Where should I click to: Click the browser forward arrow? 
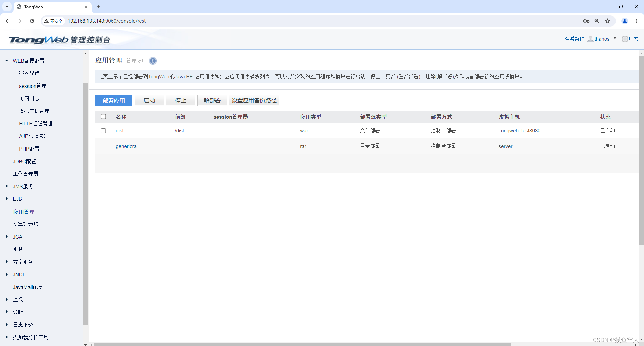click(20, 21)
